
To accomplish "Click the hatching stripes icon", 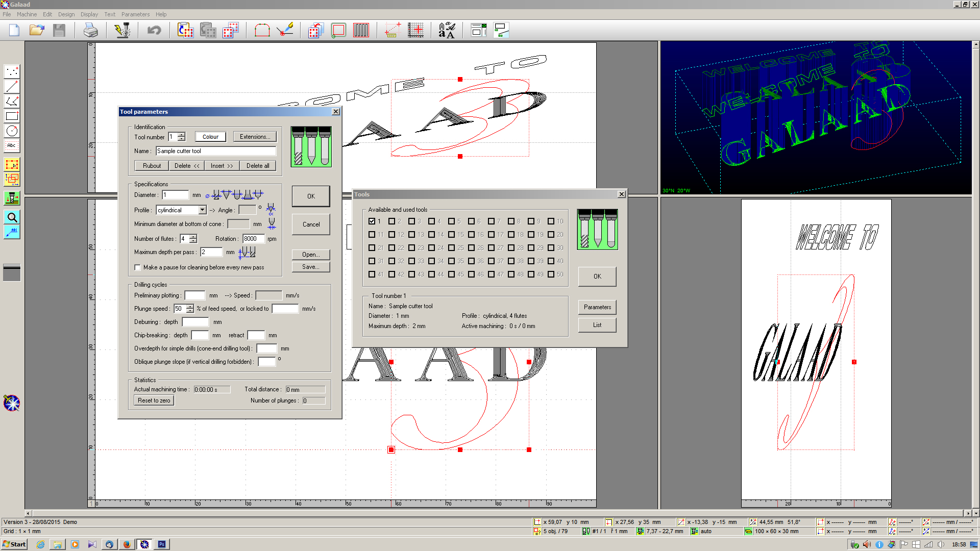I will [361, 31].
